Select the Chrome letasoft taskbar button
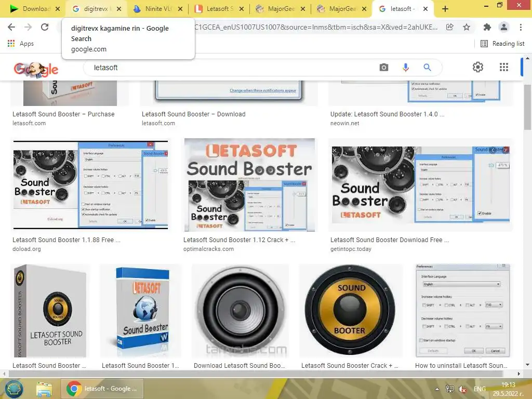 pos(102,389)
